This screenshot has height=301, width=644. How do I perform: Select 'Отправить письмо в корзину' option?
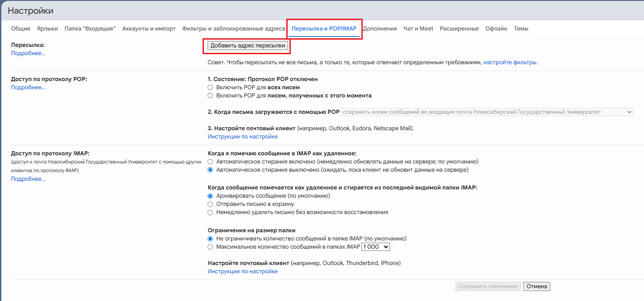click(210, 204)
